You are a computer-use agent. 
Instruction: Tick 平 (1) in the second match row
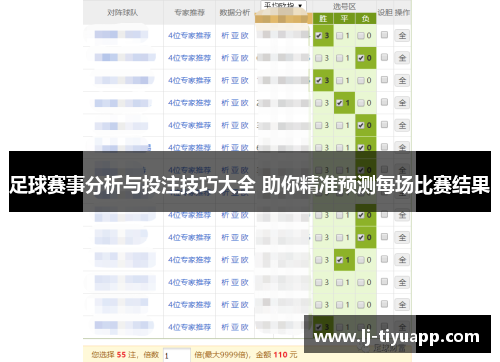340,58
